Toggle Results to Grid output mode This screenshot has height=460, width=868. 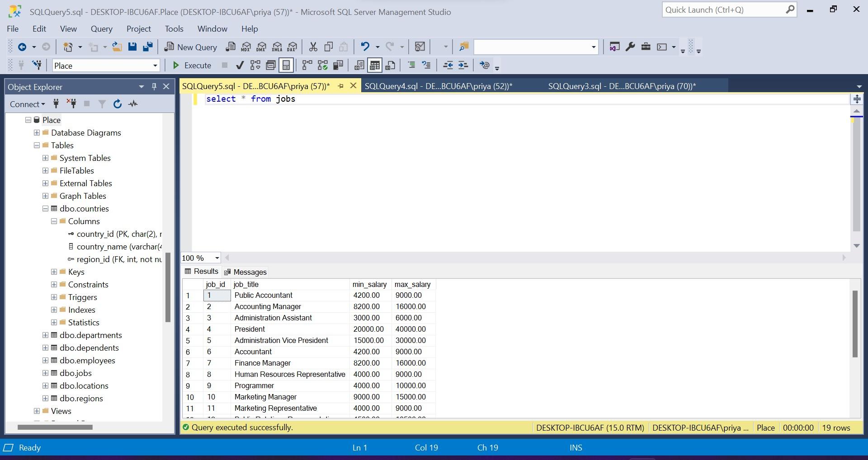[x=374, y=66]
